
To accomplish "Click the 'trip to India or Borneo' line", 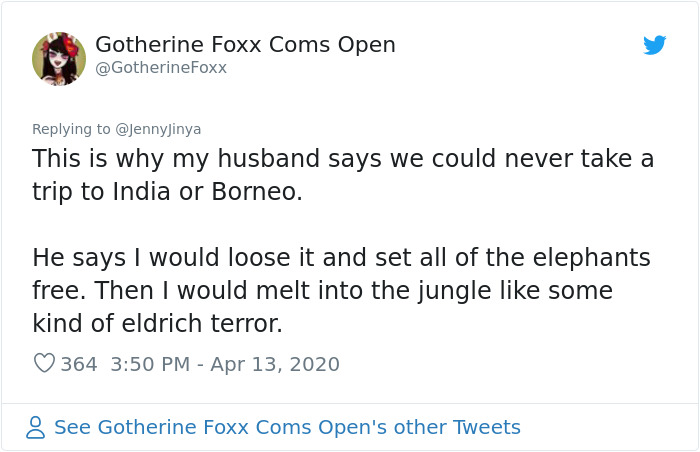I will (167, 192).
